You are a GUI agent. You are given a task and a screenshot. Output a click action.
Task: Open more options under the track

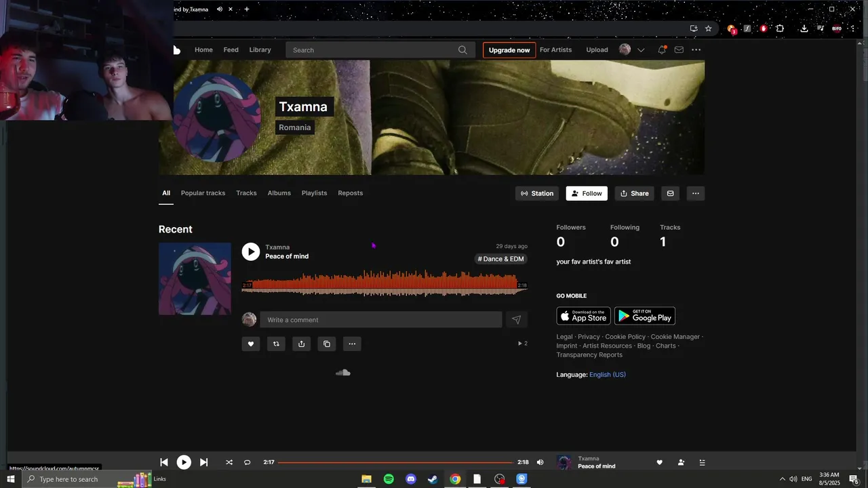pos(352,344)
